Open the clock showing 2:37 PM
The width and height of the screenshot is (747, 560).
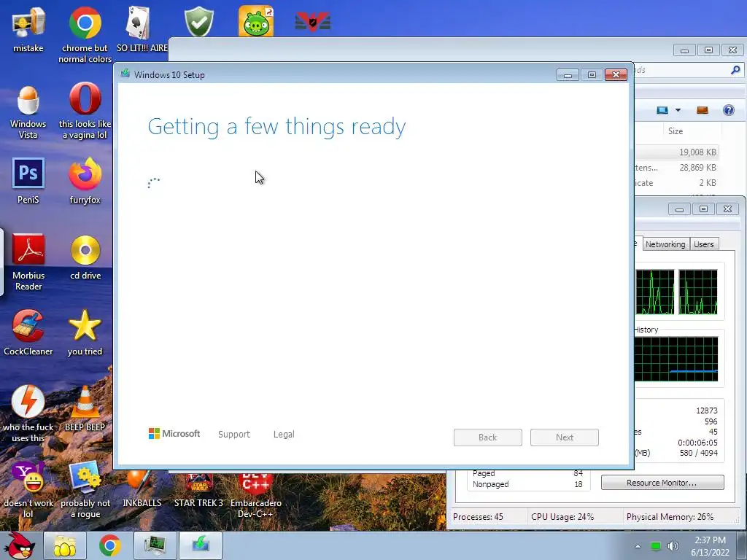[710, 545]
